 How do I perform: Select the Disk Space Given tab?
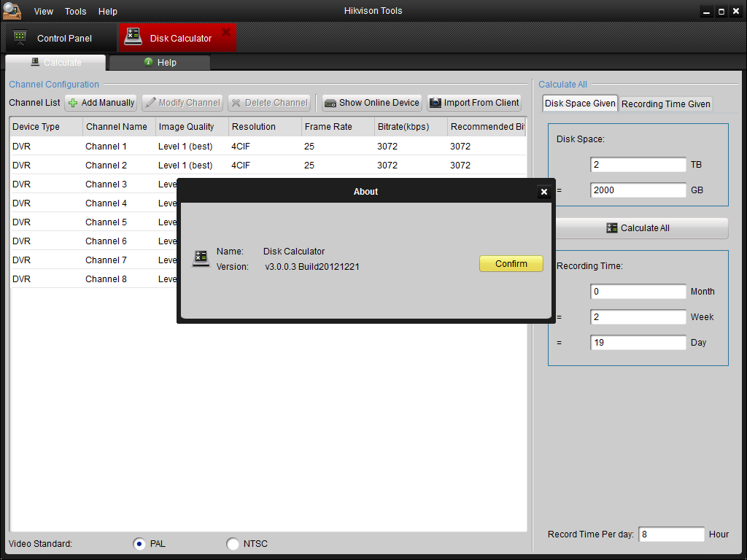pyautogui.click(x=580, y=104)
